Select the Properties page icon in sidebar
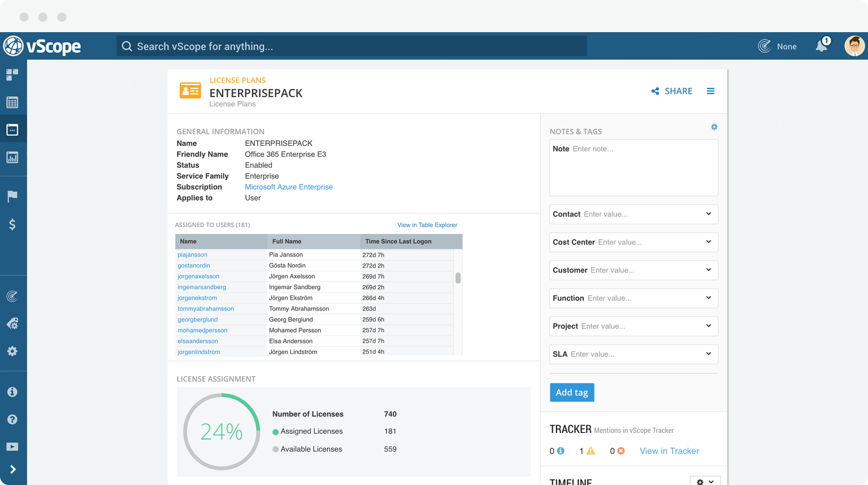The width and height of the screenshot is (868, 485). click(12, 129)
